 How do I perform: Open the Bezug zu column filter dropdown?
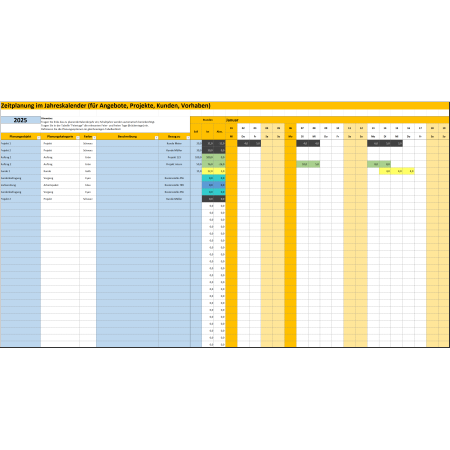pos(188,137)
